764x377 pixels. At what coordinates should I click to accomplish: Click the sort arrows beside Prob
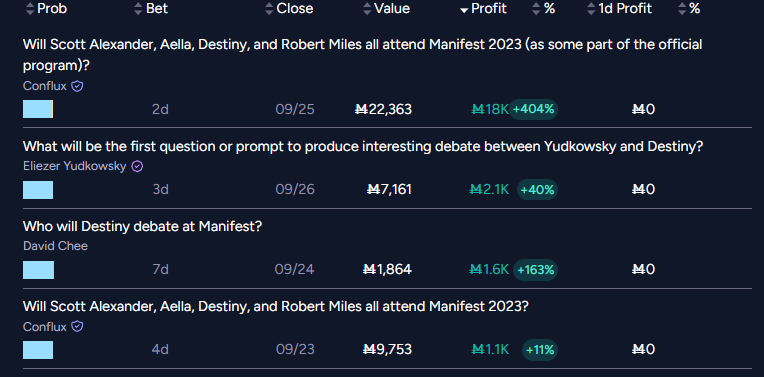[x=30, y=9]
